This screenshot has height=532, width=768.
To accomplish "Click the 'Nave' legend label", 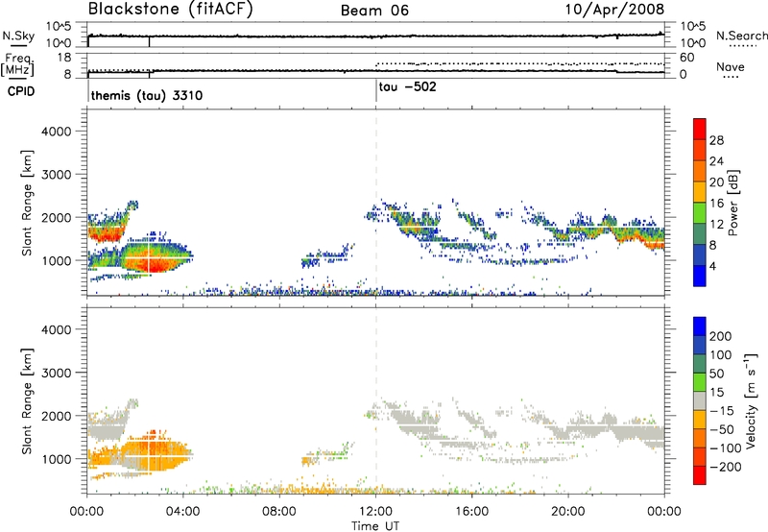I will [x=731, y=67].
